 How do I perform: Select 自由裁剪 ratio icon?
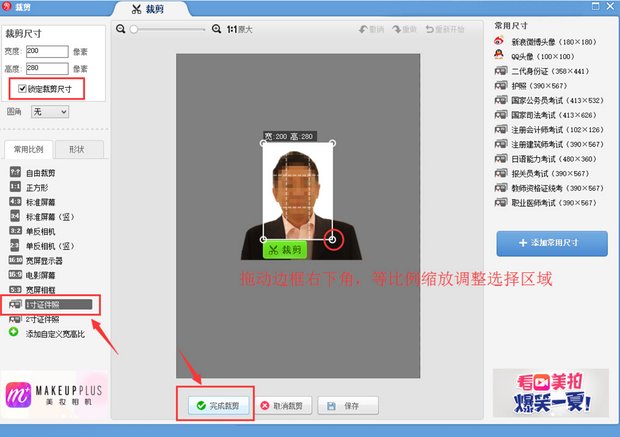click(15, 172)
